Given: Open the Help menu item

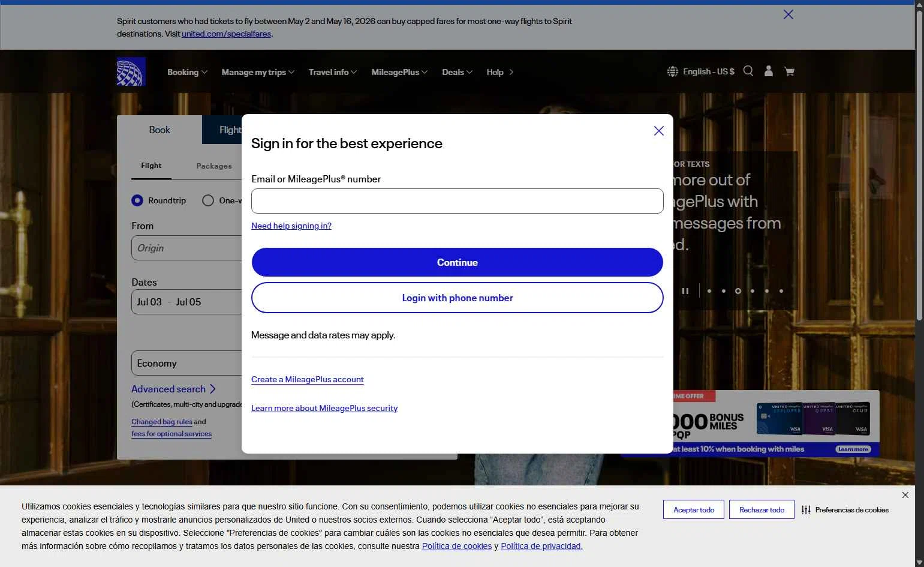Looking at the screenshot, I should coord(500,72).
